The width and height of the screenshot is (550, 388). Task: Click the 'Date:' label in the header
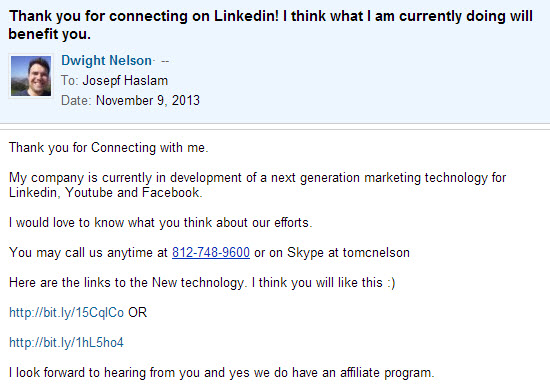(76, 101)
